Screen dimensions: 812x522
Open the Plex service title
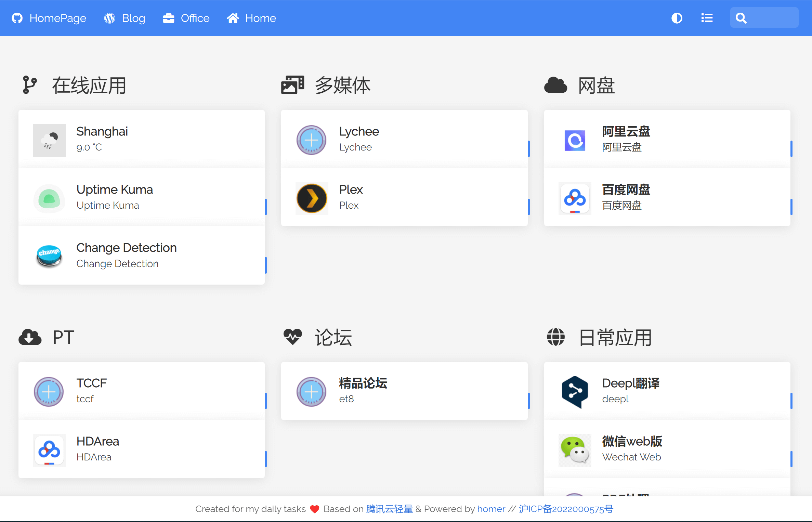pyautogui.click(x=351, y=190)
